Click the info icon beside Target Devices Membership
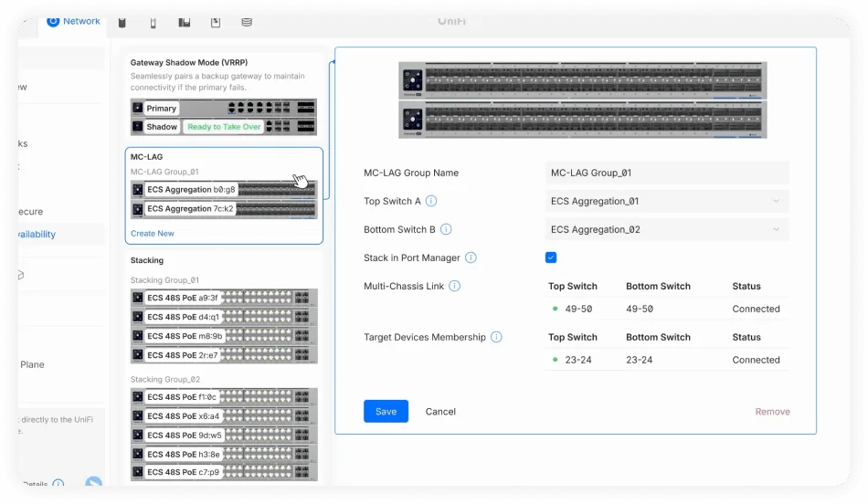Viewport: 868px width, 504px height. point(496,337)
